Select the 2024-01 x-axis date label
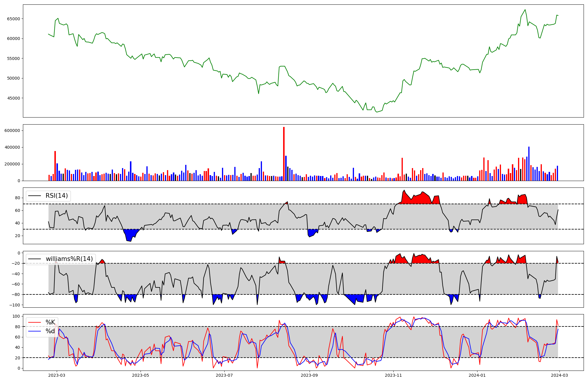Screen dimensions: 588x382 click(x=477, y=375)
